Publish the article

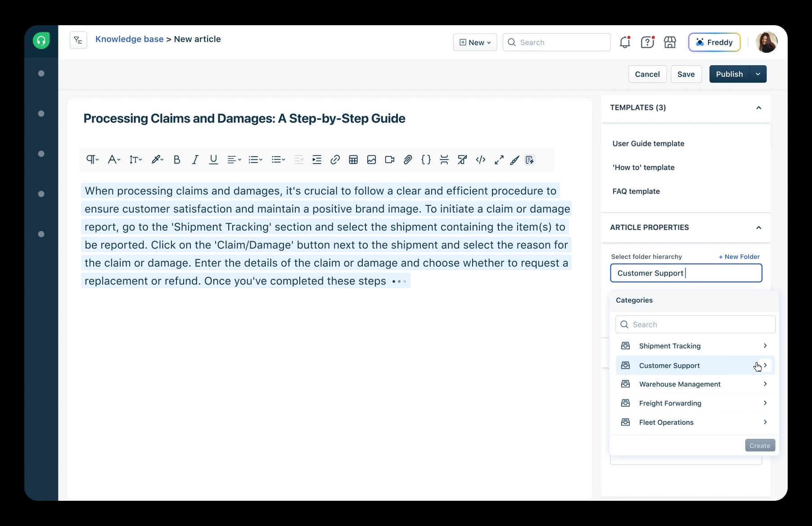pyautogui.click(x=729, y=74)
